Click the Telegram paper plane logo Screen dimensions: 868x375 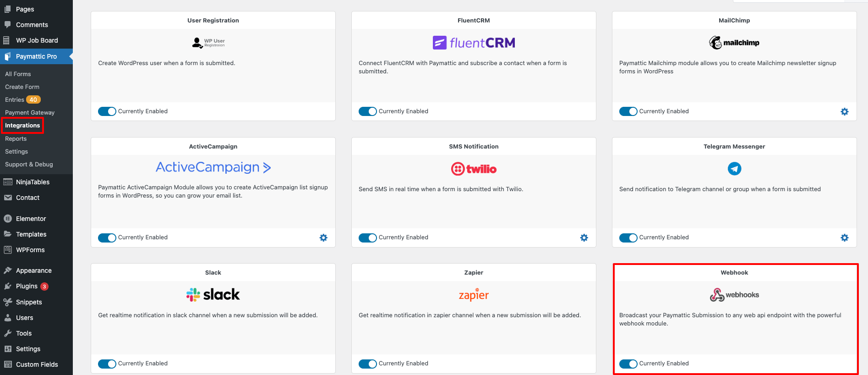coord(734,169)
